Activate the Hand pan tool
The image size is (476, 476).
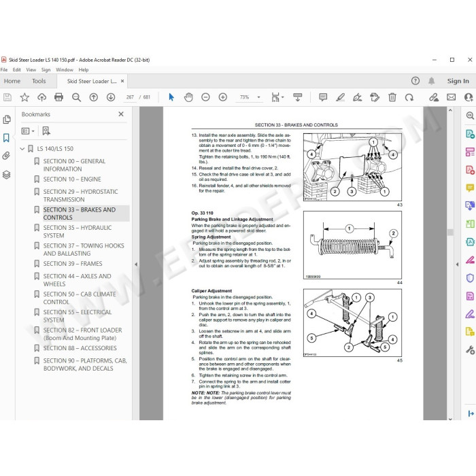coord(188,97)
